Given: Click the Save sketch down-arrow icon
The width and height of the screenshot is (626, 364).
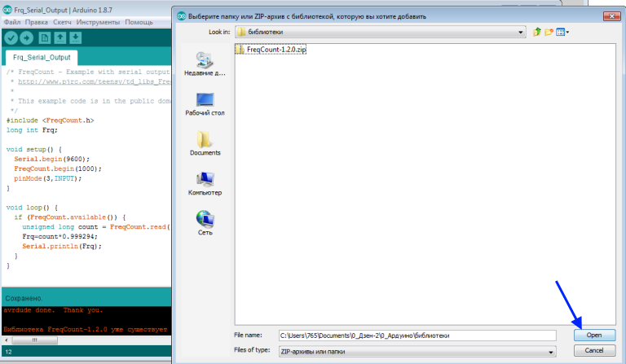Looking at the screenshot, I should pos(76,38).
